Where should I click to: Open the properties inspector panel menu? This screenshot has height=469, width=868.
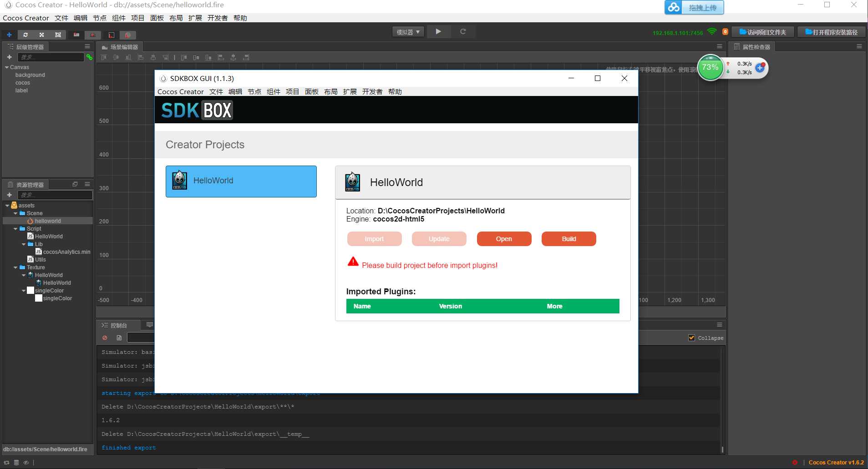tap(859, 46)
